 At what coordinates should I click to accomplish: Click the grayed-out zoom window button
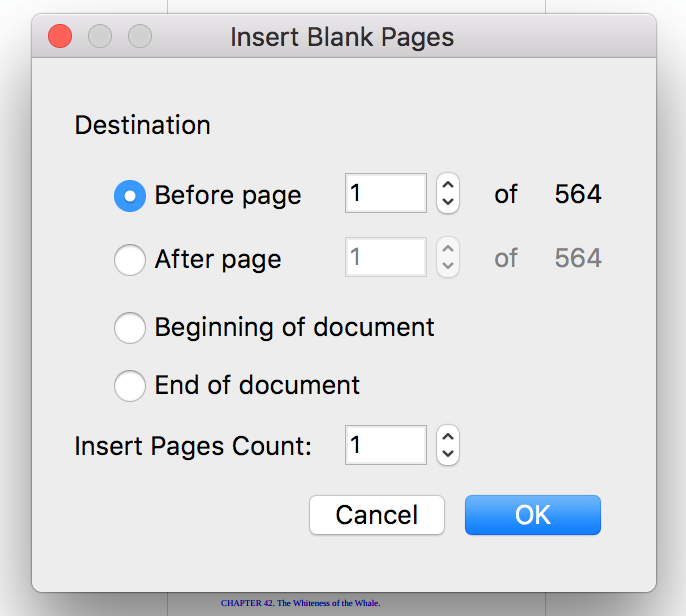coord(140,36)
